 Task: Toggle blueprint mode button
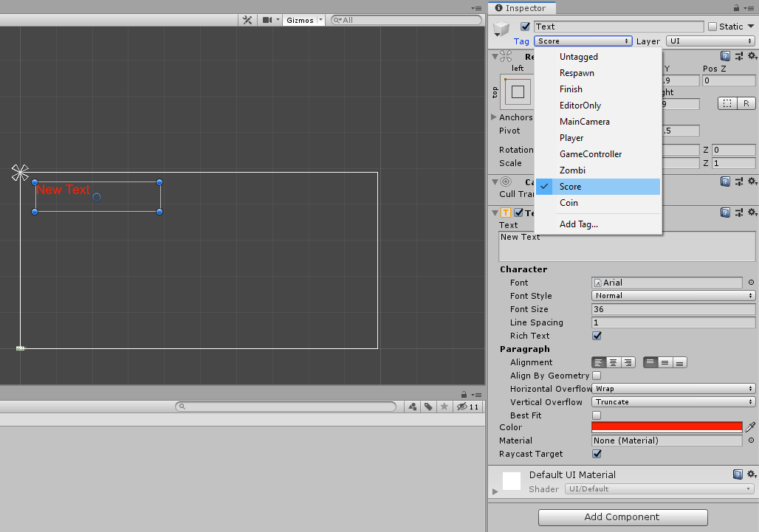(x=727, y=103)
